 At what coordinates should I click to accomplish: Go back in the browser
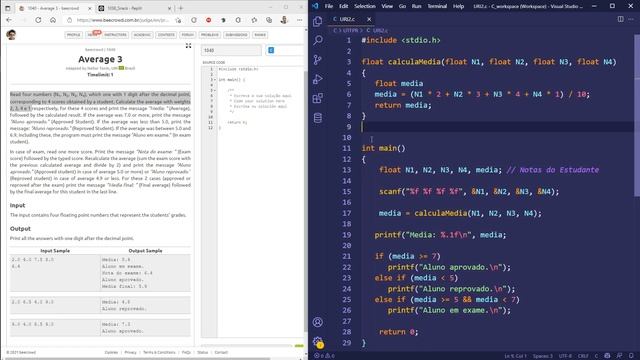[9, 20]
